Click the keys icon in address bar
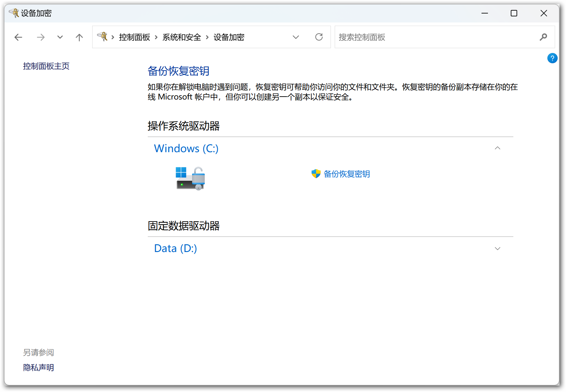The height and width of the screenshot is (392, 566). coord(102,37)
